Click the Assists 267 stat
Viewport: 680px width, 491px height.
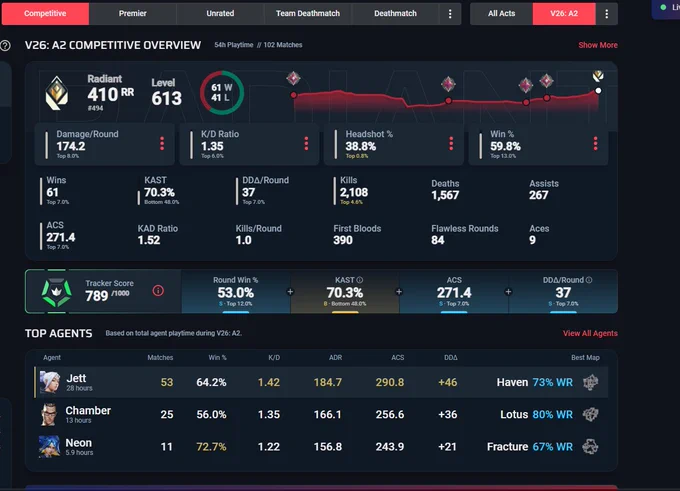(544, 190)
